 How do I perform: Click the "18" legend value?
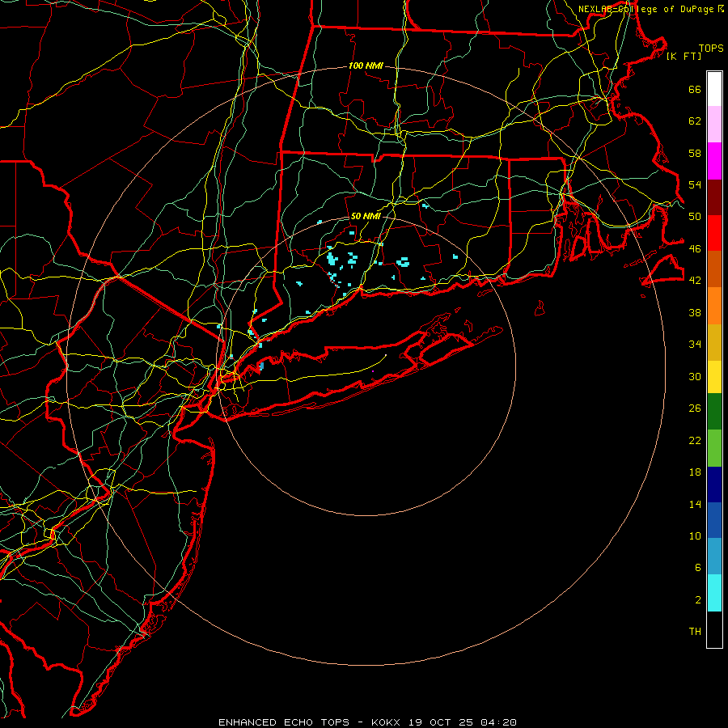(x=695, y=472)
